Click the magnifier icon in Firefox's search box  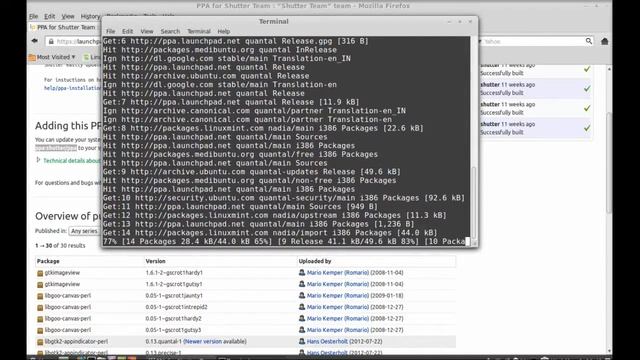click(x=589, y=41)
